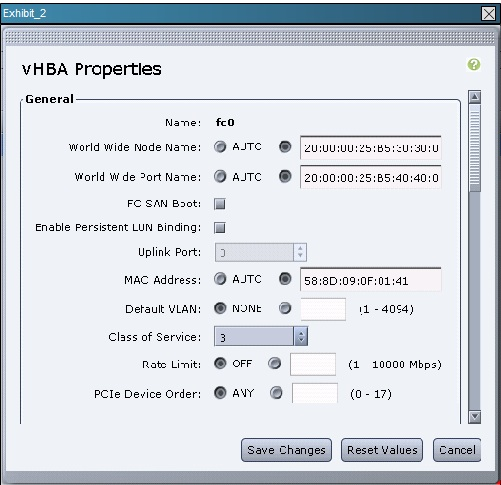501x485 pixels.
Task: Enable the FC SAN Boot checkbox
Action: pyautogui.click(x=220, y=204)
